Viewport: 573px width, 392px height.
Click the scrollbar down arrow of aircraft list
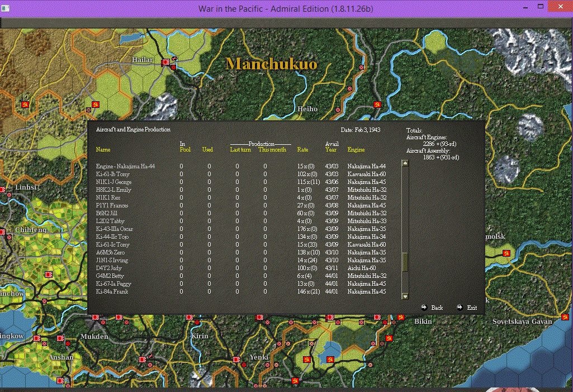pyautogui.click(x=405, y=296)
